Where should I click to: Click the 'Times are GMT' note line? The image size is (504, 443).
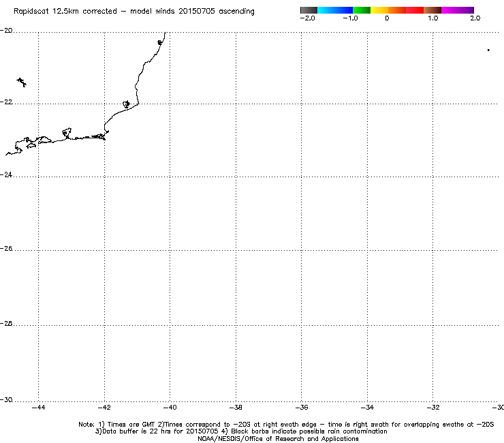286,425
